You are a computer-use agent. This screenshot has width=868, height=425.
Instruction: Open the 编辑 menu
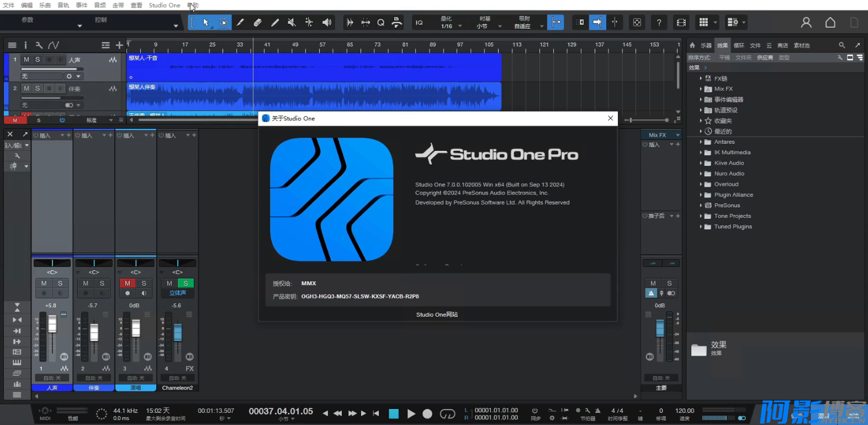(27, 5)
